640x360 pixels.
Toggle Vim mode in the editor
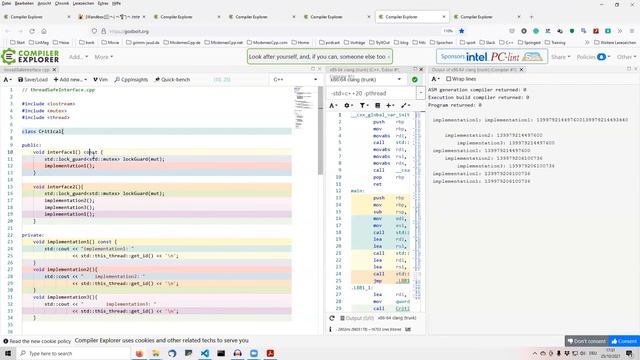tap(100, 80)
